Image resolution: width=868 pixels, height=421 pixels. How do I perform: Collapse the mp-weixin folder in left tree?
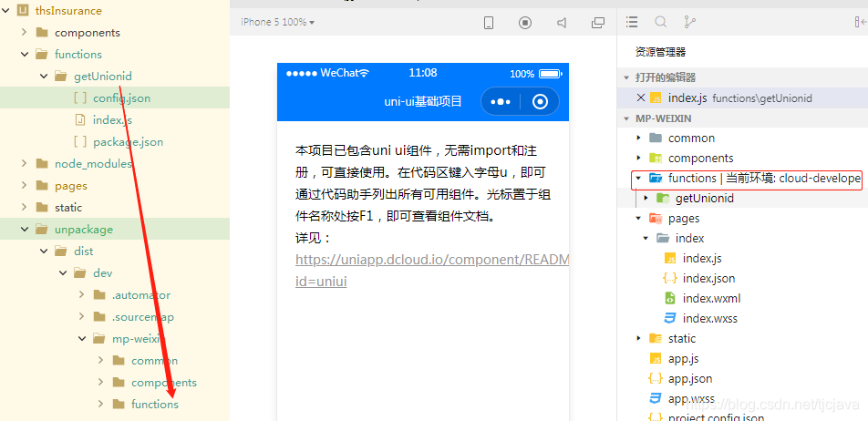[x=81, y=339]
